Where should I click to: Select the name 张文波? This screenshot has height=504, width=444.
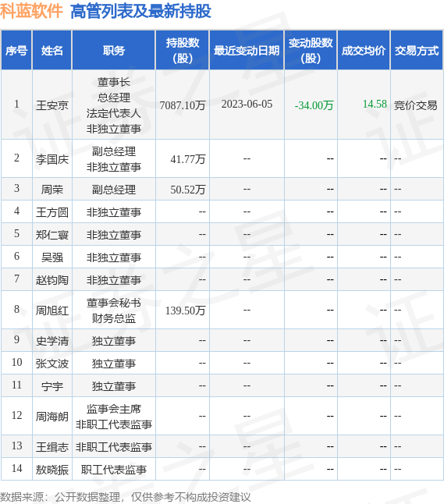click(x=52, y=364)
